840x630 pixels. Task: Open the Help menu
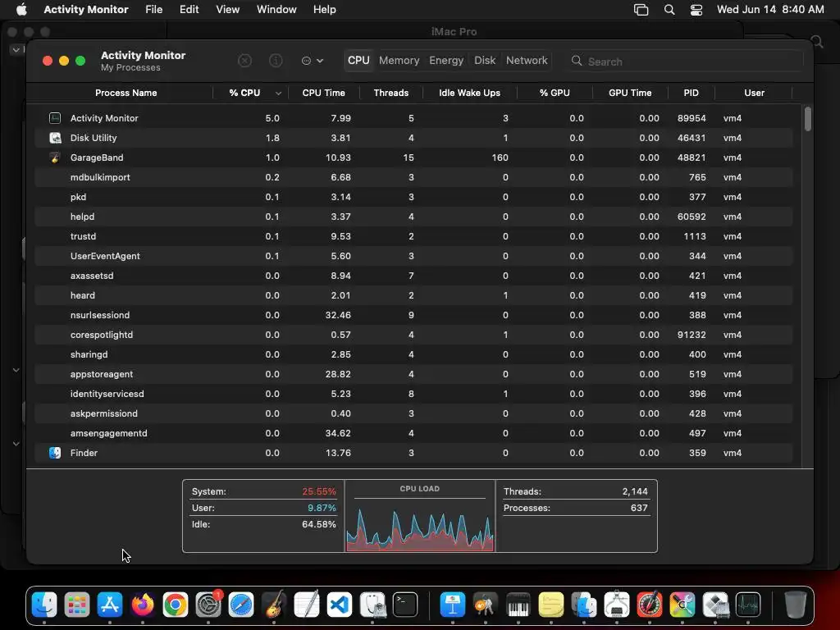click(x=324, y=10)
